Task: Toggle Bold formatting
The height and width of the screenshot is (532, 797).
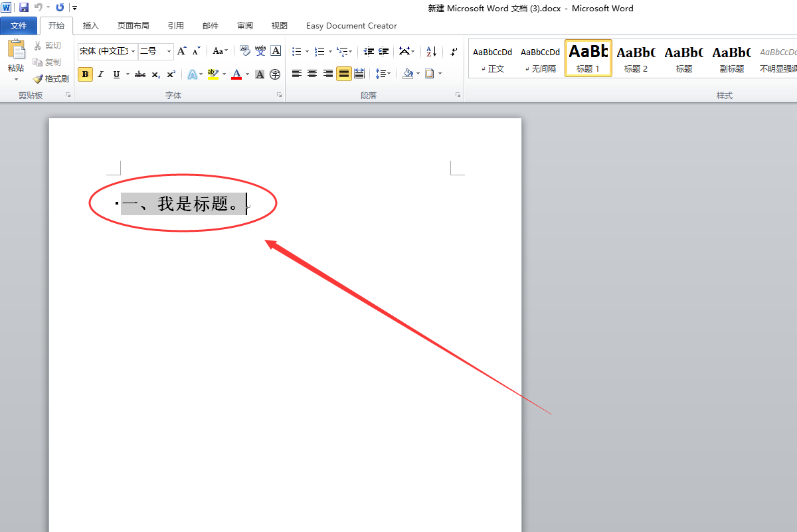Action: (x=85, y=74)
